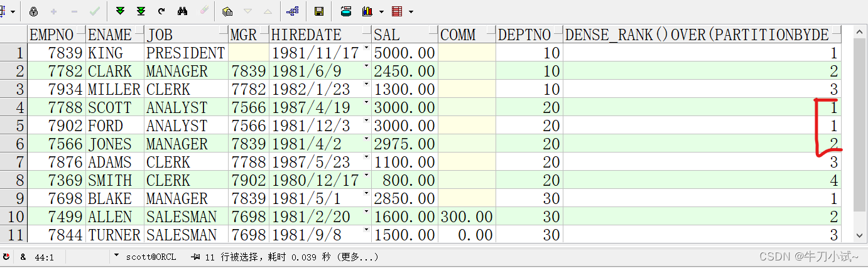Click the SAL column header
The height and width of the screenshot is (268, 868).
(404, 35)
